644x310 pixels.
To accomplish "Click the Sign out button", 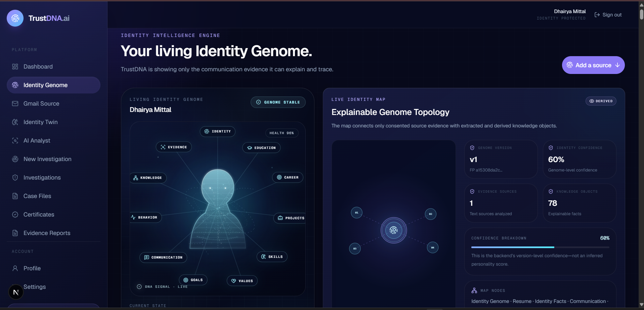I will click(x=608, y=15).
